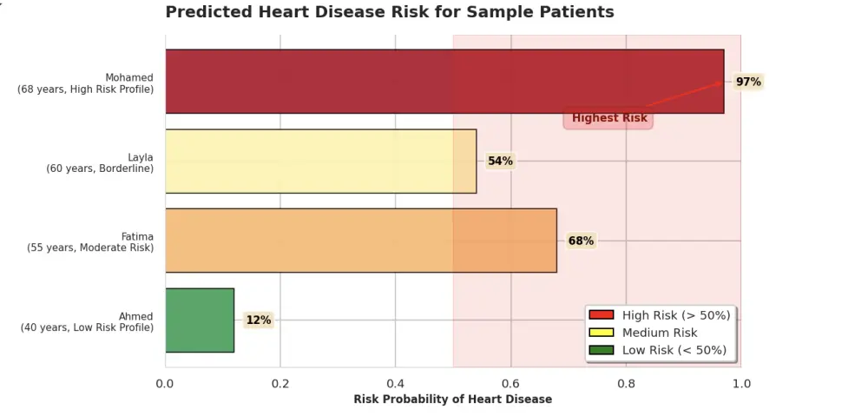This screenshot has width=868, height=416.
Task: Click the 54% value label
Action: 500,162
